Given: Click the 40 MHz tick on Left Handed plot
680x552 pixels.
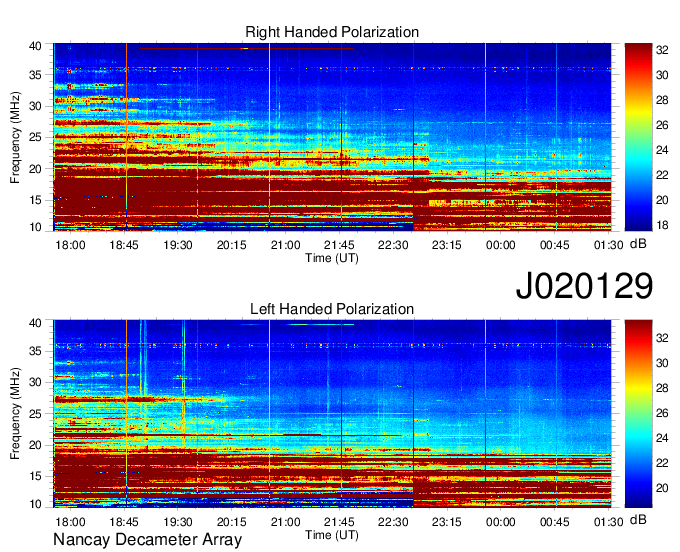Looking at the screenshot, I should point(36,323).
